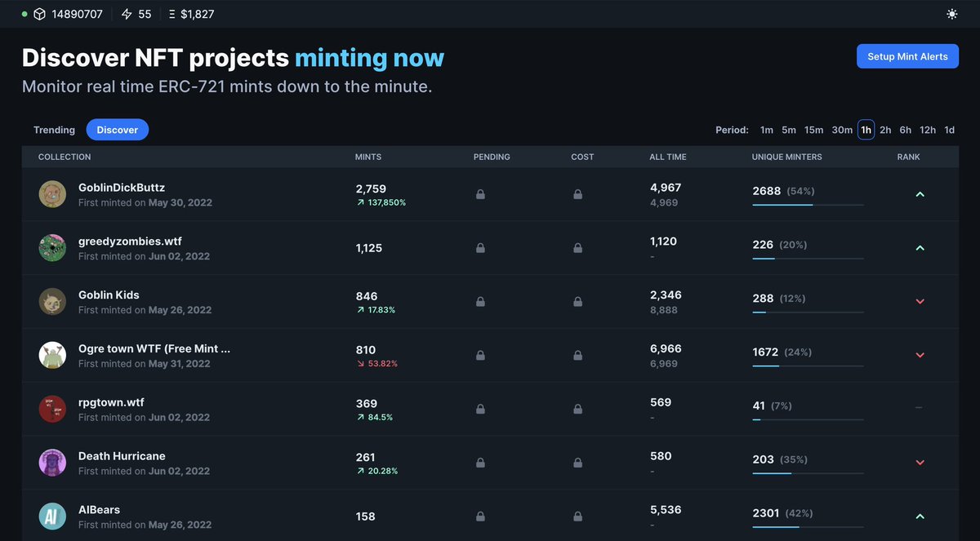The width and height of the screenshot is (980, 541).
Task: Choose the 1h period option
Action: tap(866, 130)
